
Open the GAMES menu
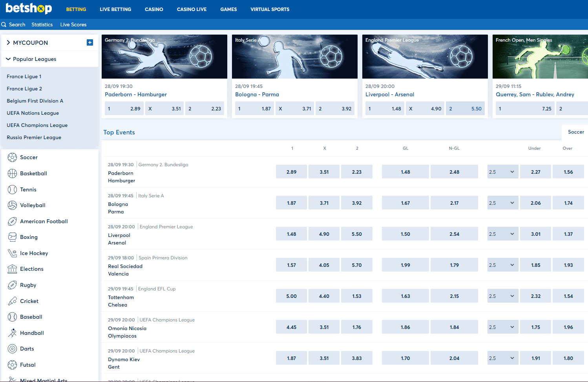[x=228, y=9]
